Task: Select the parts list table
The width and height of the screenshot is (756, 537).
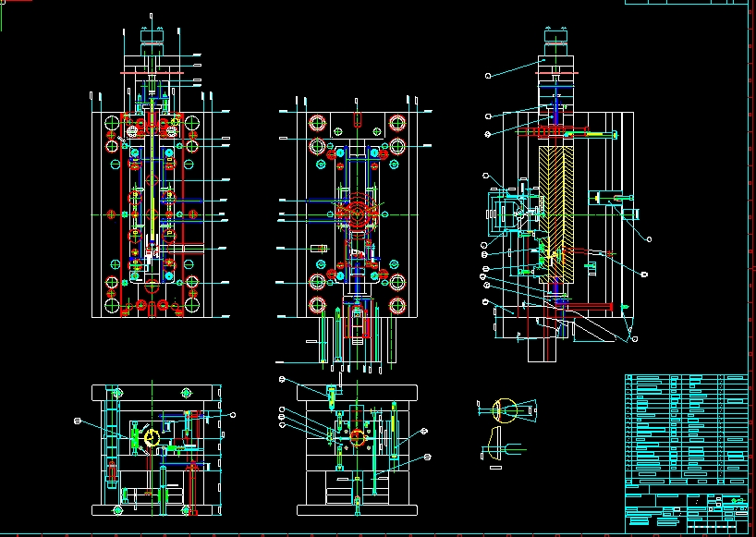Action: coord(687,429)
